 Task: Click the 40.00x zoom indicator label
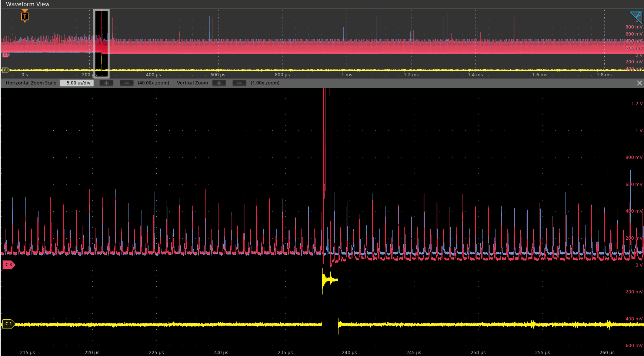[153, 83]
